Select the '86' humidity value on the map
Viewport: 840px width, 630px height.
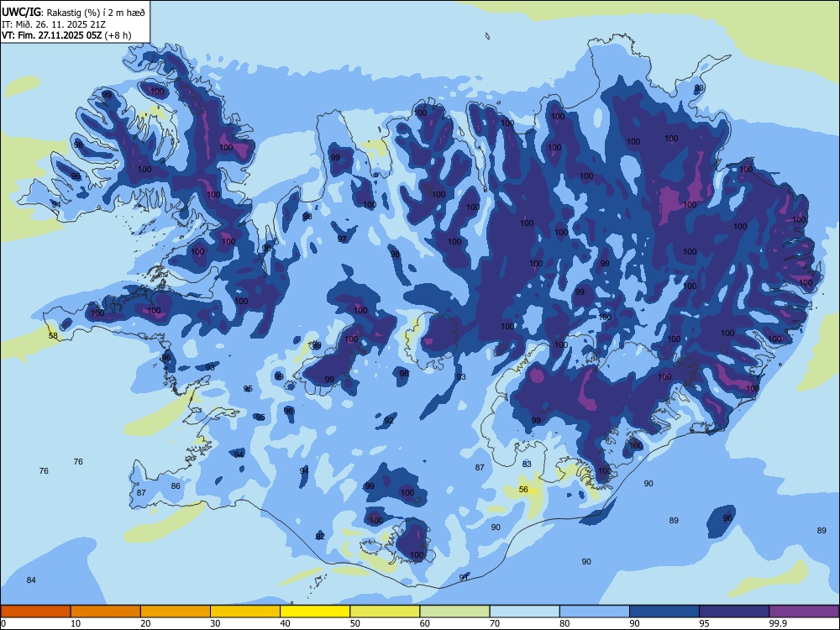pos(176,486)
